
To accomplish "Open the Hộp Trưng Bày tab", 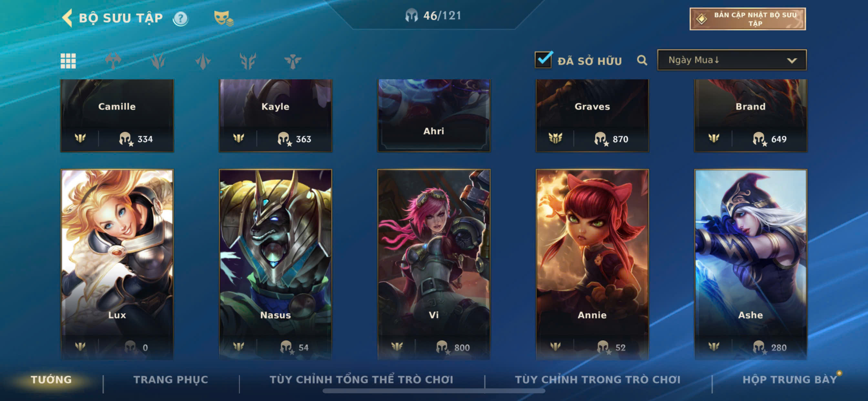I will pyautogui.click(x=790, y=380).
